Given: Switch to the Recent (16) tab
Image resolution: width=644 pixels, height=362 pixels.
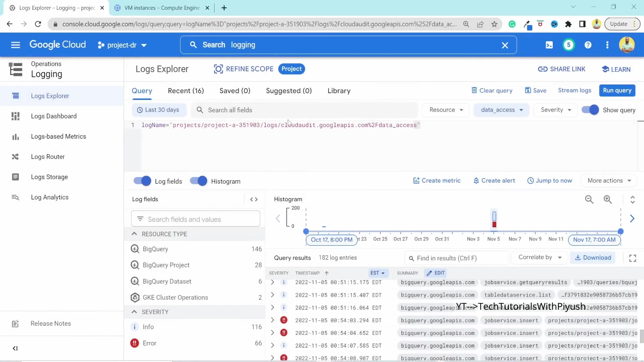Looking at the screenshot, I should coord(186,91).
